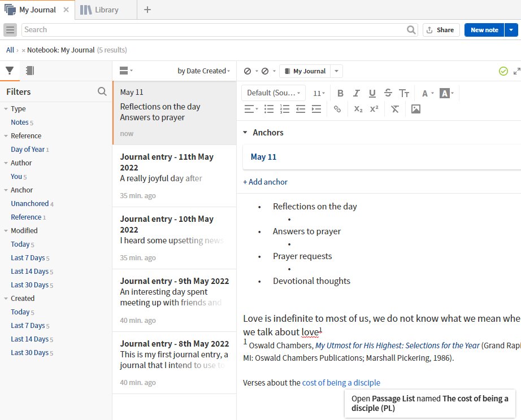This screenshot has width=521, height=420.
Task: Collapse the Anchors section
Action: click(245, 133)
